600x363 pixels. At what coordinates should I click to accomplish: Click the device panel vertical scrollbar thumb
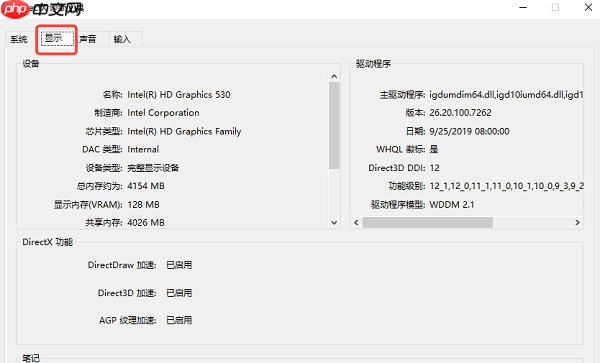click(x=334, y=125)
